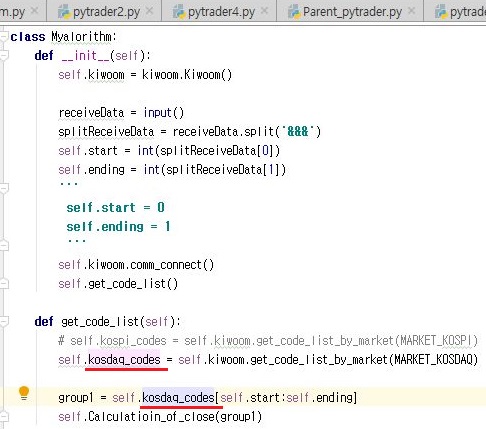Click splitReceiveData[1] in self.ending line
Screen dimensions: 486x429
(222, 170)
